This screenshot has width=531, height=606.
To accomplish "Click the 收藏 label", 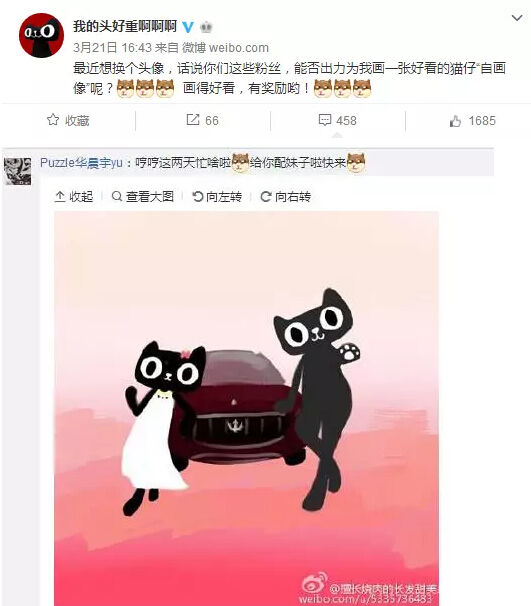I will coord(77,121).
